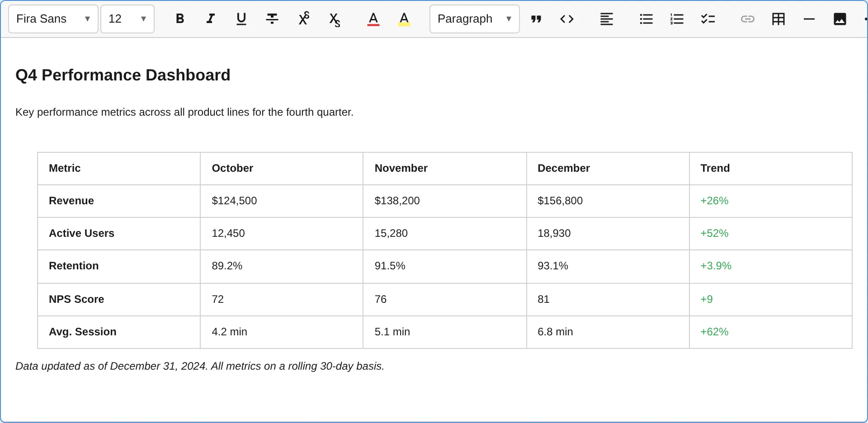Screen dimensions: 868x423
Task: Toggle italic text style
Action: 210,19
